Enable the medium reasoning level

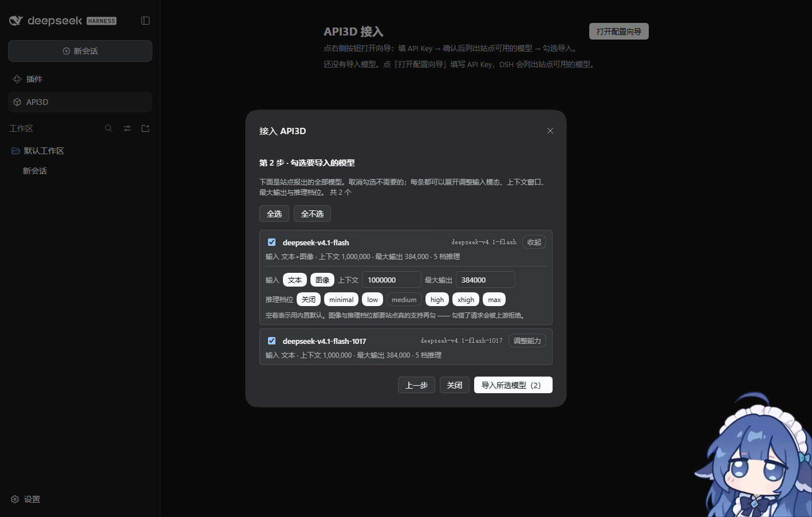tap(404, 300)
